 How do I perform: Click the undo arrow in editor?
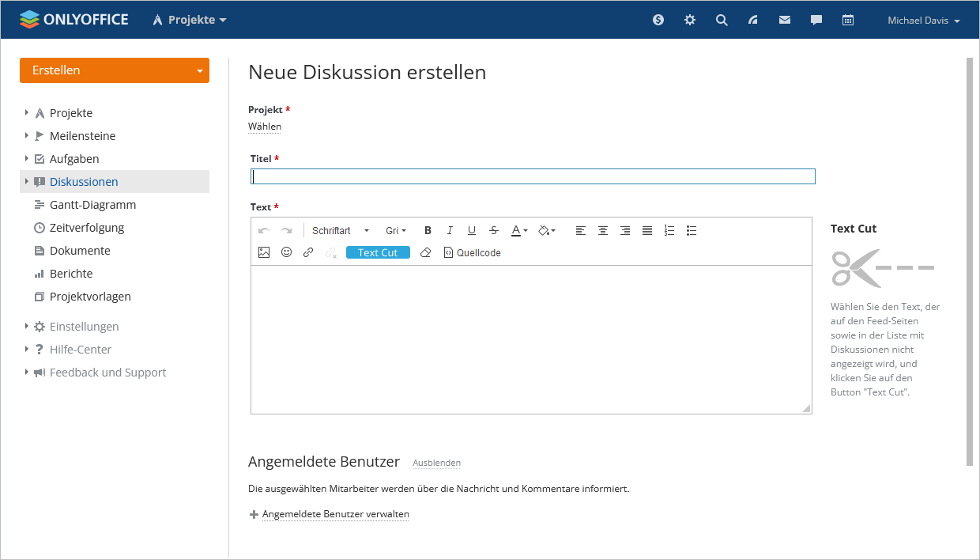tap(264, 230)
